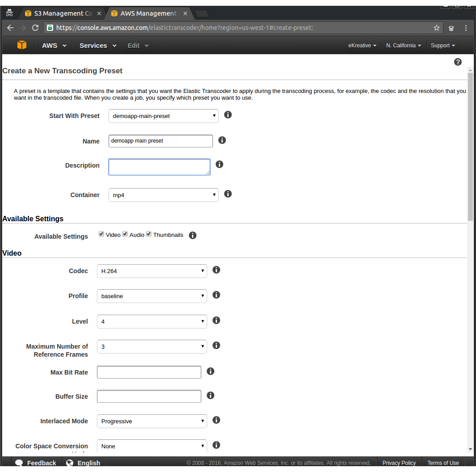Click info icon beside the Codec dropdown
The image size is (476, 472).
pyautogui.click(x=216, y=270)
